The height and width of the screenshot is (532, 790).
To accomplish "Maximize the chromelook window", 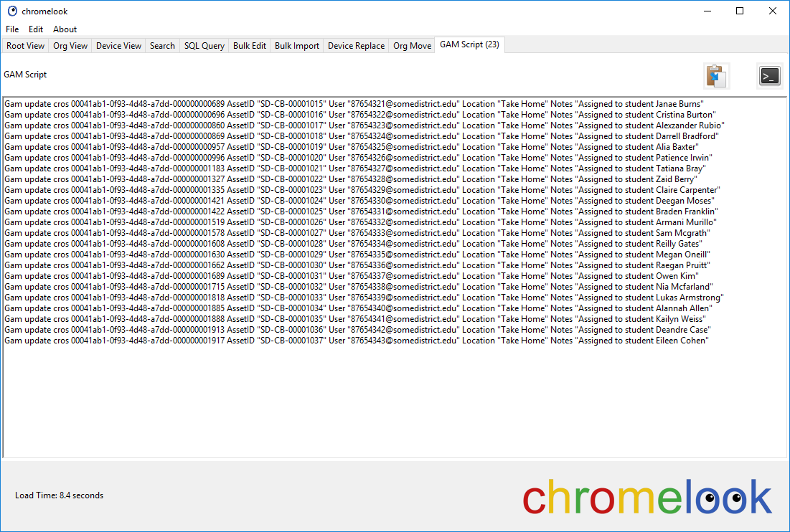I will point(740,11).
